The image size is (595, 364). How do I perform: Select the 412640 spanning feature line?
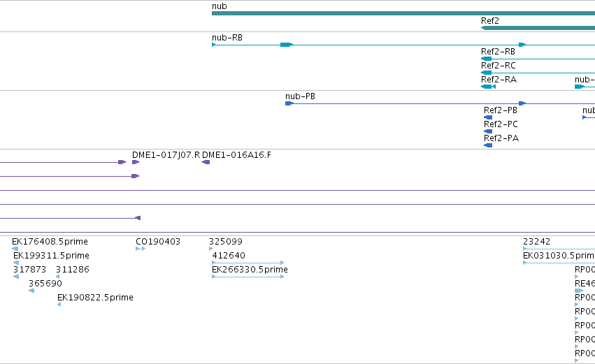coord(248,263)
